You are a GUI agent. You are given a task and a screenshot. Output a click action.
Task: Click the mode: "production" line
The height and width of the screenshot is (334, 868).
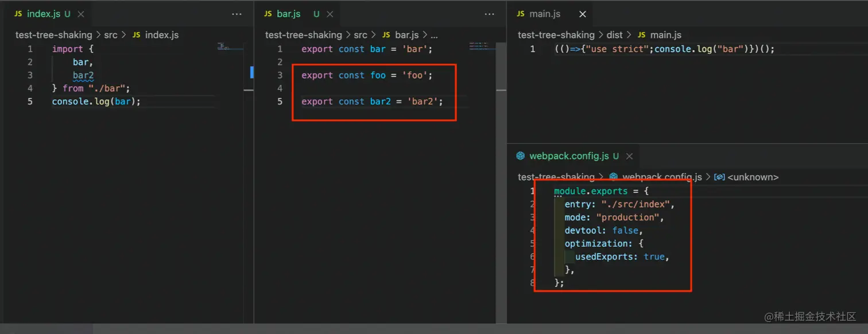click(614, 217)
